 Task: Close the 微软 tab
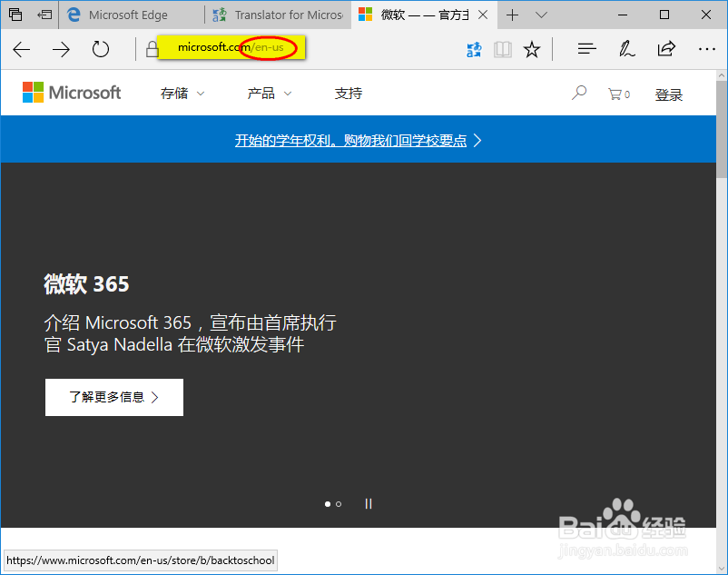tap(483, 15)
